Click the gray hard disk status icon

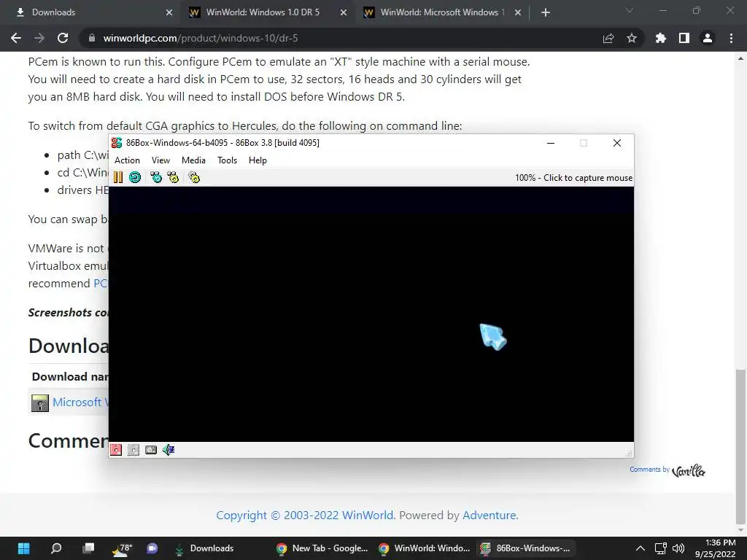[x=151, y=449]
